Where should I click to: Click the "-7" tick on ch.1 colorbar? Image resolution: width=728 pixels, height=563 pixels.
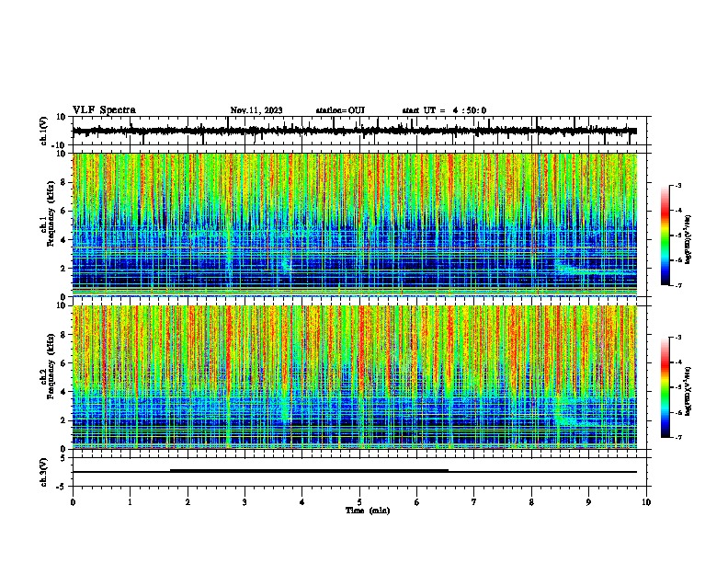tap(677, 285)
